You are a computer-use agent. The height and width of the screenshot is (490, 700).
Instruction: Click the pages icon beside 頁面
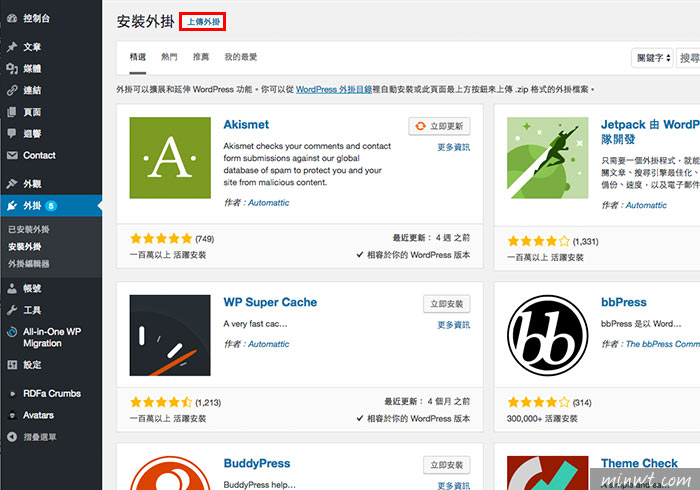pos(12,112)
